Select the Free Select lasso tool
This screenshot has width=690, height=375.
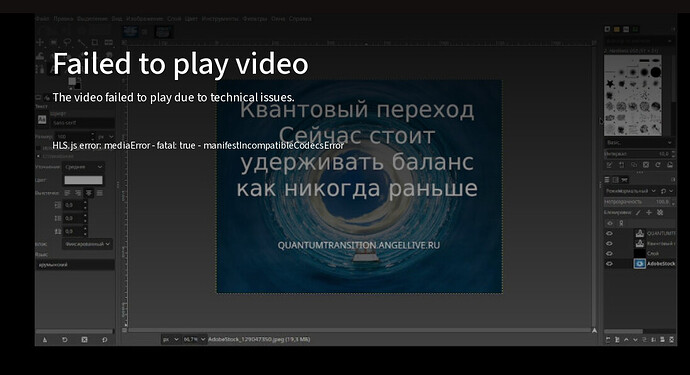(67, 42)
